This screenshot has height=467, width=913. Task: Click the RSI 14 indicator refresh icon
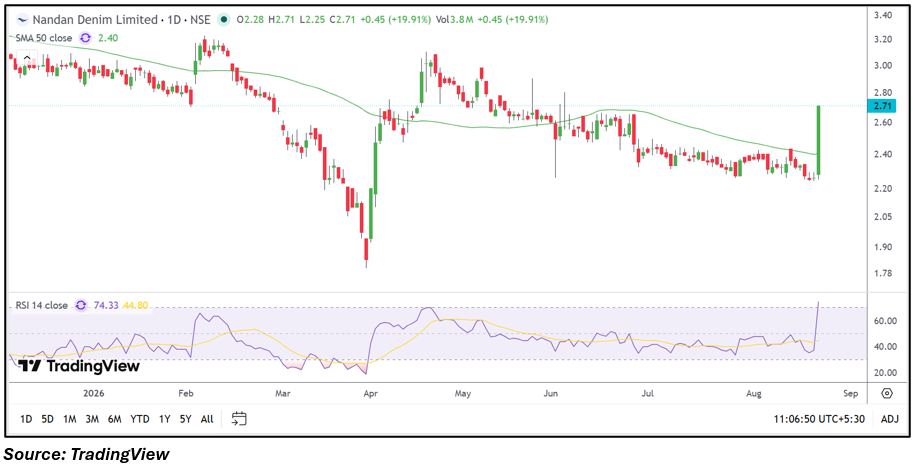coord(81,305)
